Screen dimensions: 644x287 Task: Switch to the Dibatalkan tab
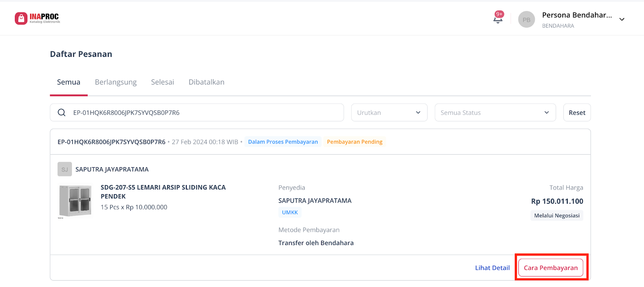206,82
